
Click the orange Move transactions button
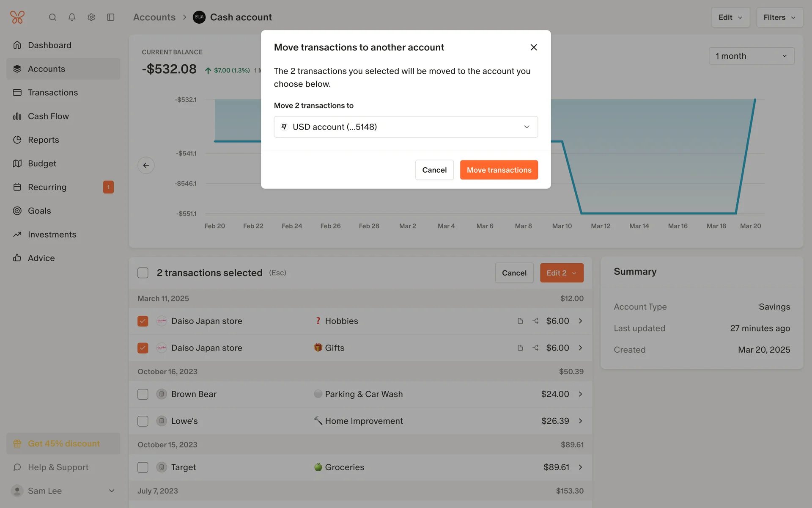click(499, 170)
